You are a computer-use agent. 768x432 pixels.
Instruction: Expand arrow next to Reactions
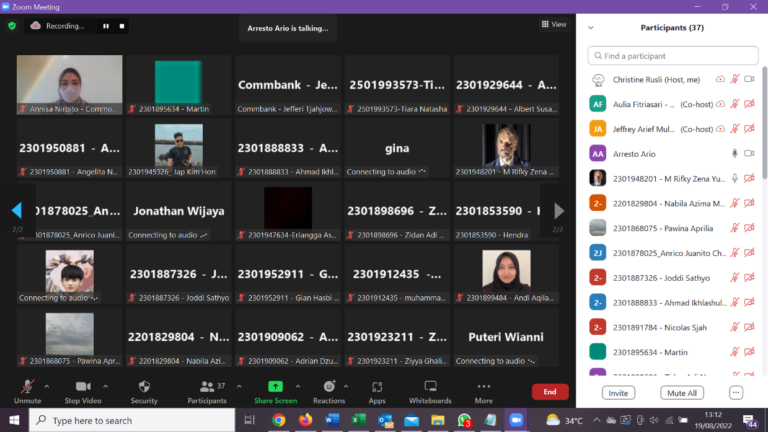pos(346,386)
